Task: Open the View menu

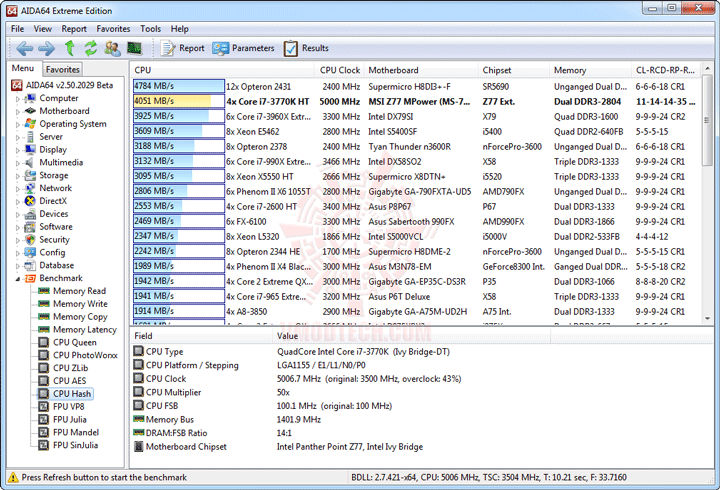Action: pyautogui.click(x=43, y=29)
